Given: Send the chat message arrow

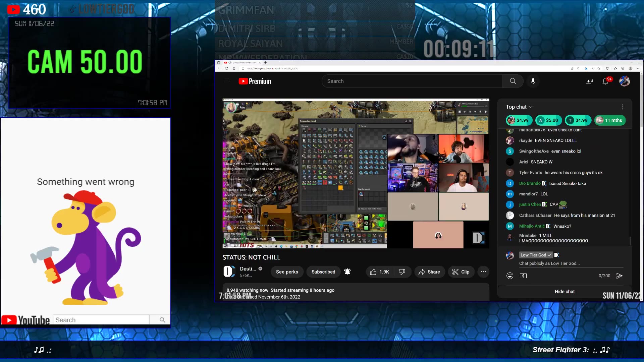Looking at the screenshot, I should pyautogui.click(x=620, y=276).
